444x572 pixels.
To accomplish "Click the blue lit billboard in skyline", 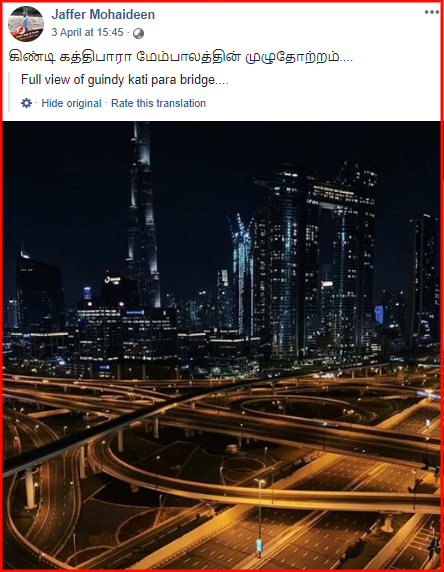I will point(379,314).
